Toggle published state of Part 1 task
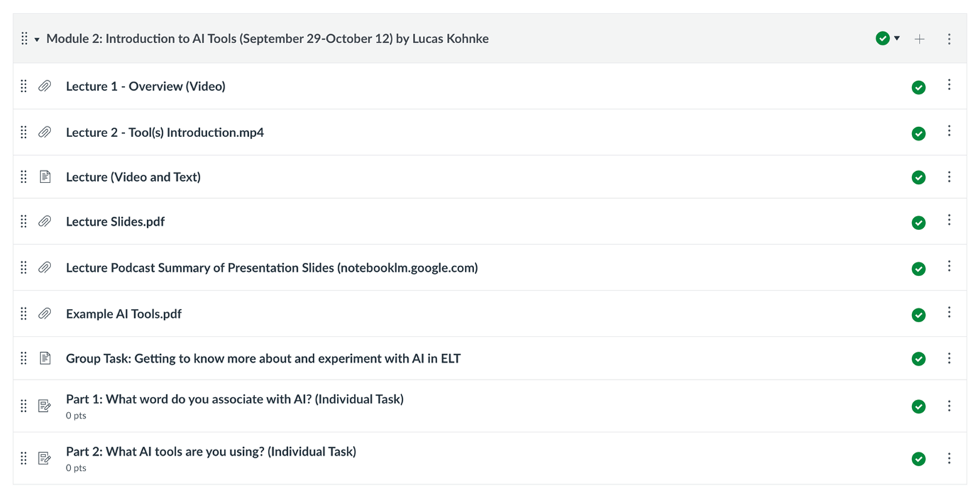The width and height of the screenshot is (980, 497). click(x=919, y=407)
